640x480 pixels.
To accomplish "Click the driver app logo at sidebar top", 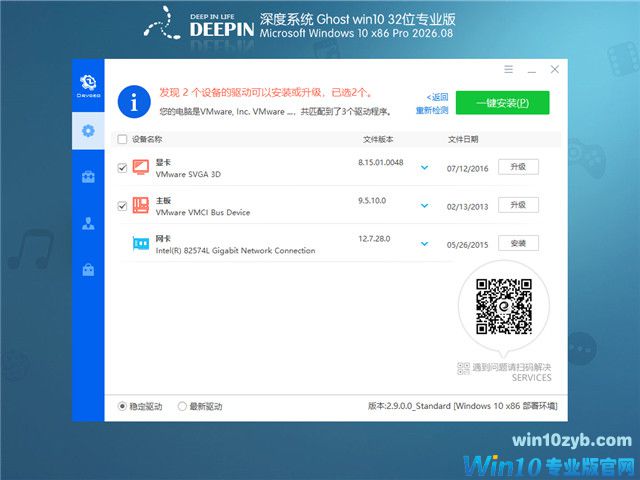I will coord(88,86).
